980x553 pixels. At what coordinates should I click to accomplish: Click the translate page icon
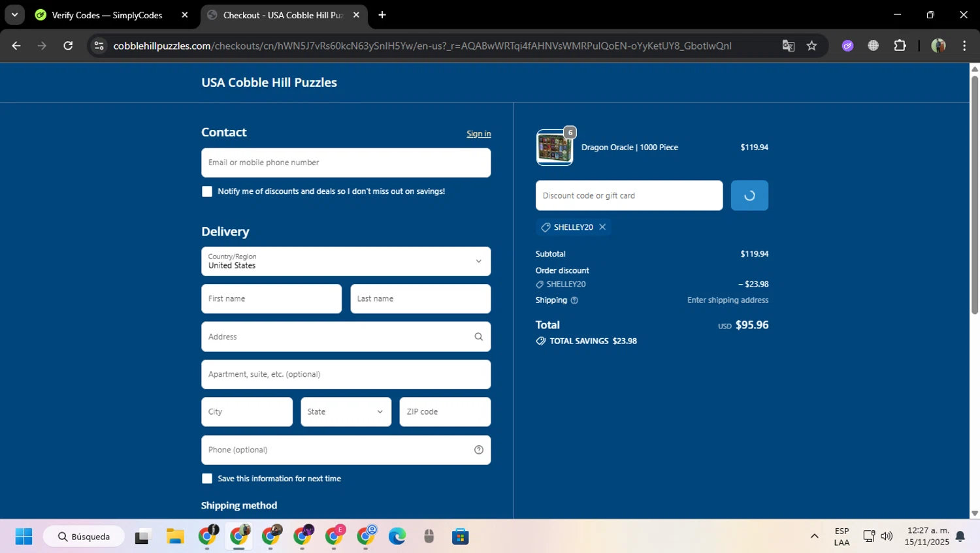coord(789,46)
